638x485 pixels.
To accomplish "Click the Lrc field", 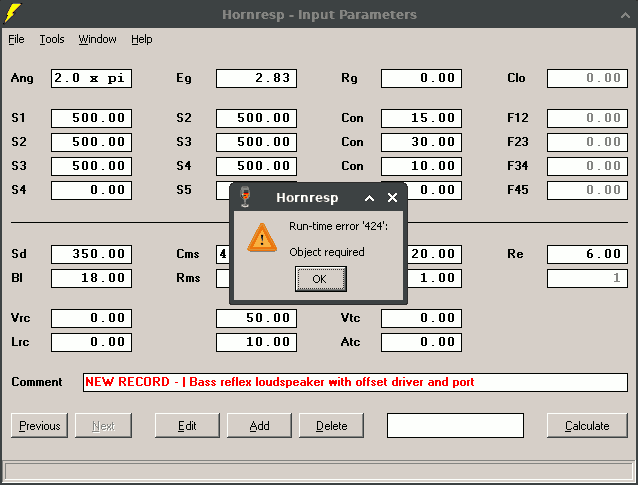I will (92, 342).
